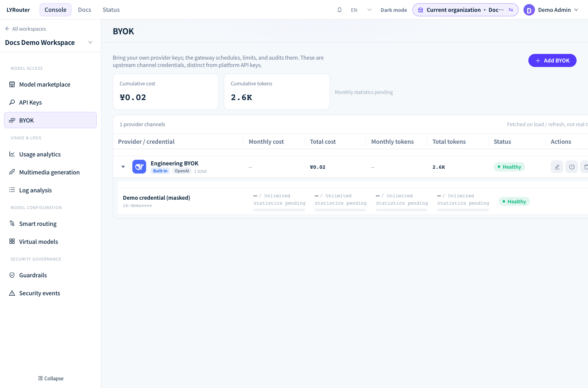Open Virtual models configuration
Viewport: 588px width, 388px height.
[51, 242]
